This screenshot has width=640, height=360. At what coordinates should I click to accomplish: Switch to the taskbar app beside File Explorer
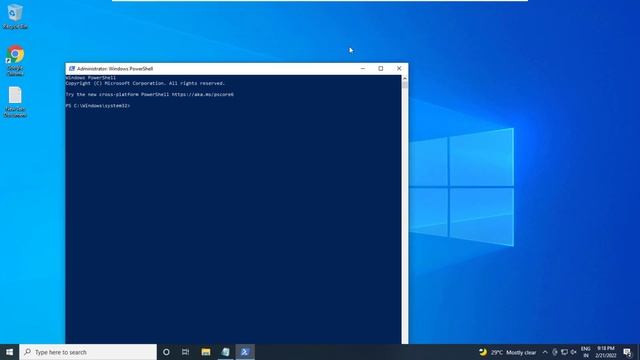tap(225, 352)
